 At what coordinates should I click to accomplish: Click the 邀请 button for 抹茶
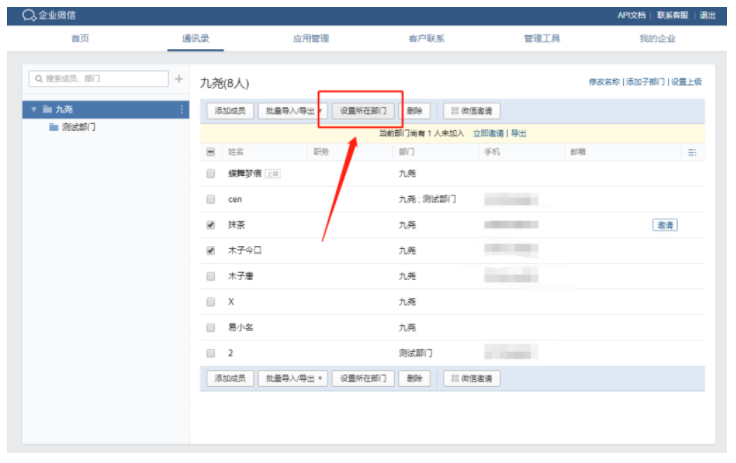coord(664,225)
